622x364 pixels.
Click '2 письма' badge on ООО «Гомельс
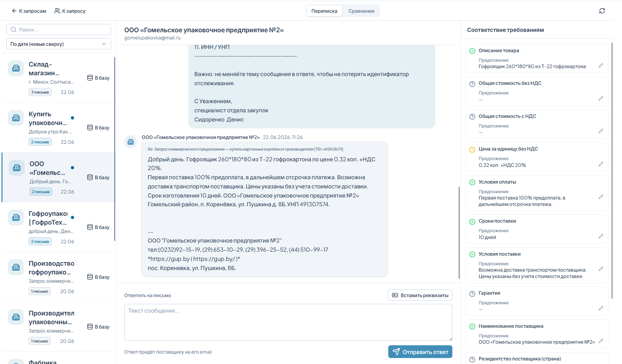tap(41, 192)
